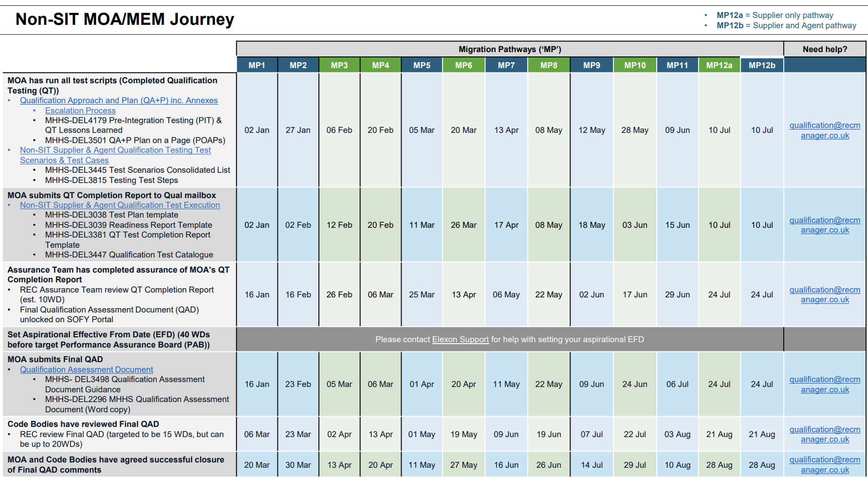Select the MP6 column header
The width and height of the screenshot is (868, 478).
pyautogui.click(x=464, y=65)
